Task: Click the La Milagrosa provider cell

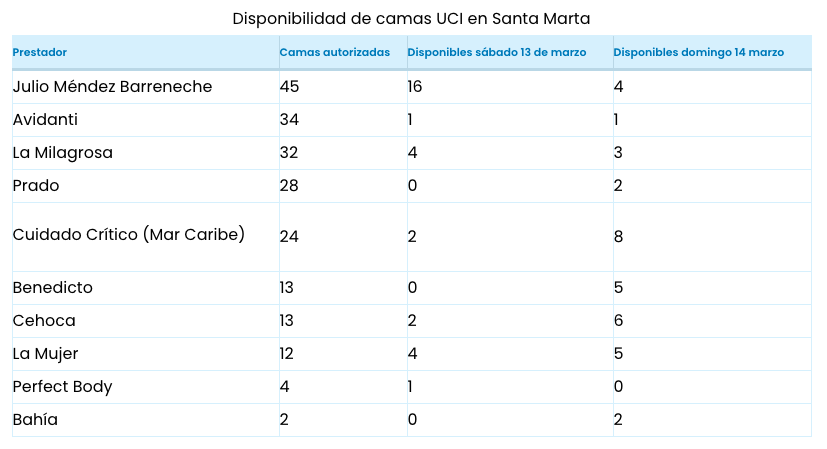Action: [62, 153]
